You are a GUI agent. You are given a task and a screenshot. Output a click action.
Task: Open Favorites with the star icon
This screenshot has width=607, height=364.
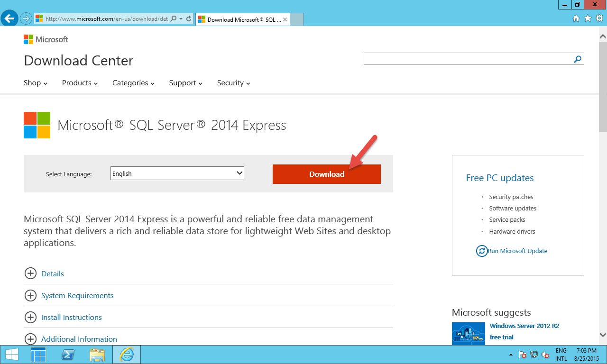pyautogui.click(x=588, y=18)
